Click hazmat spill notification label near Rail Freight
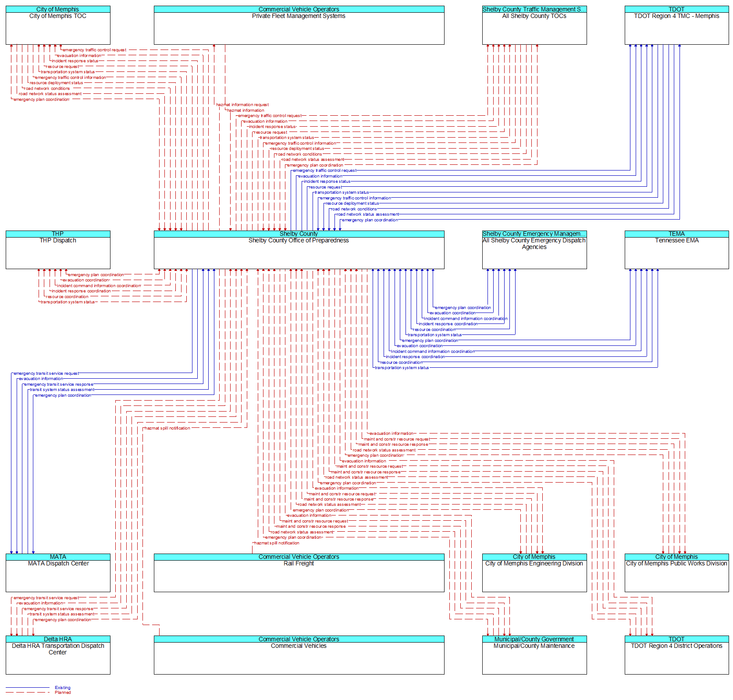 277,543
